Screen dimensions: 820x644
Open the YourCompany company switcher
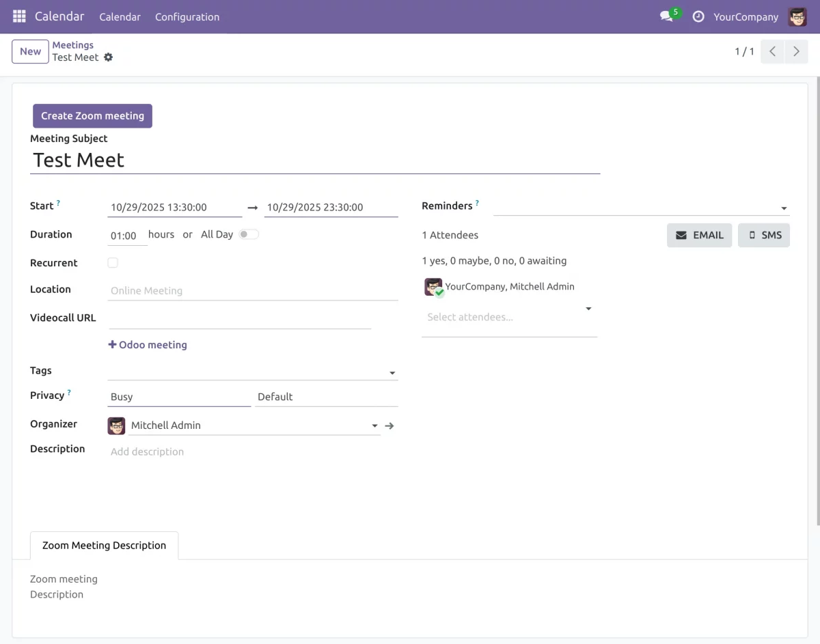coord(746,16)
